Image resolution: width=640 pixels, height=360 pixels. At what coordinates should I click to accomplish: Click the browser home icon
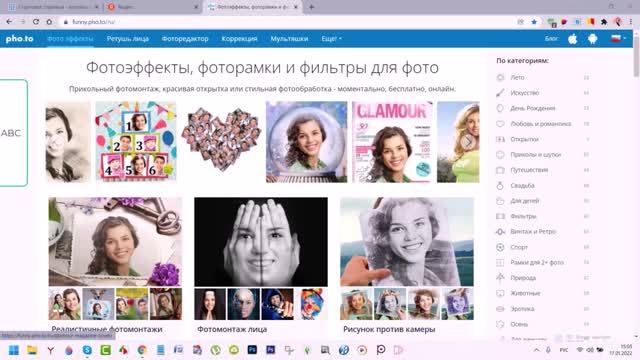pos(49,22)
